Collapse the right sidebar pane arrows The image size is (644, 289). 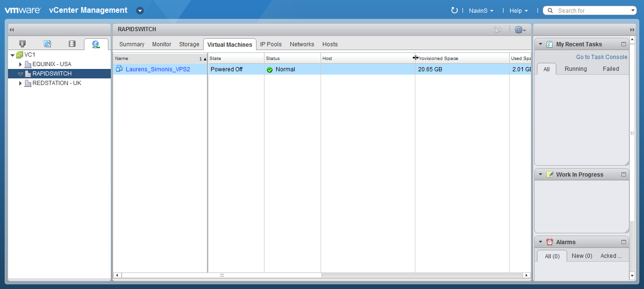(x=632, y=29)
